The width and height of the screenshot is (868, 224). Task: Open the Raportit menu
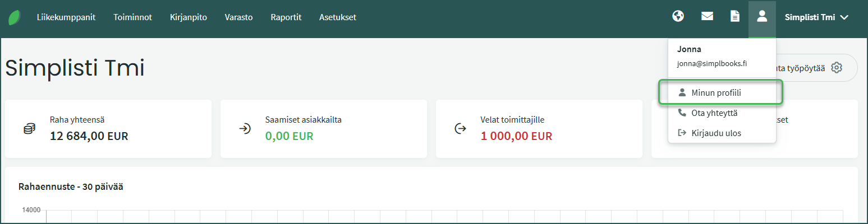[286, 17]
